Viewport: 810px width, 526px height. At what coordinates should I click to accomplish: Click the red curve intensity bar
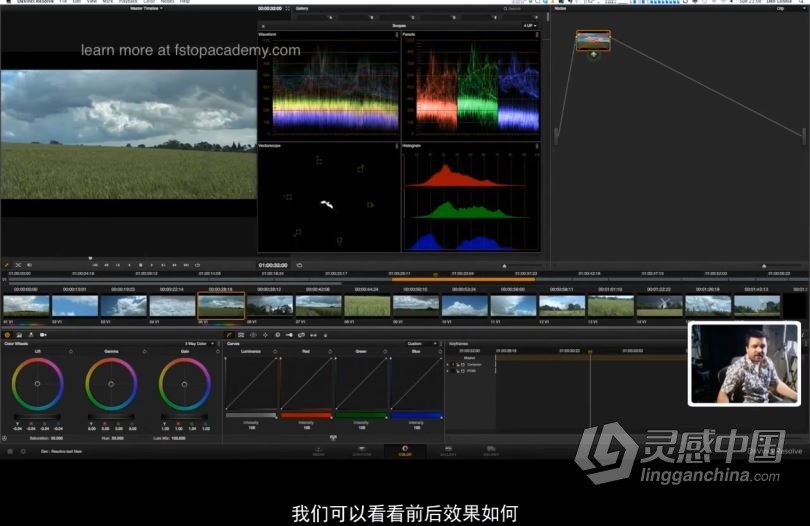[306, 415]
